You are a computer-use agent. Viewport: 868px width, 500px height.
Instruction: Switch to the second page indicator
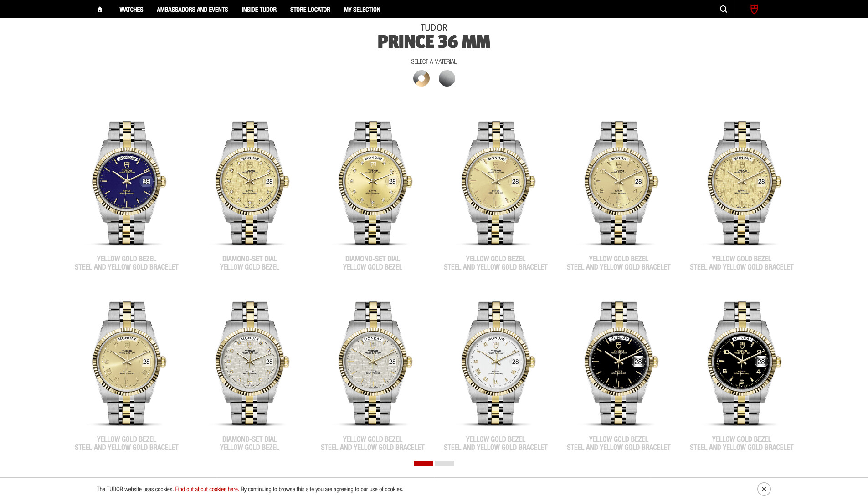pos(445,464)
